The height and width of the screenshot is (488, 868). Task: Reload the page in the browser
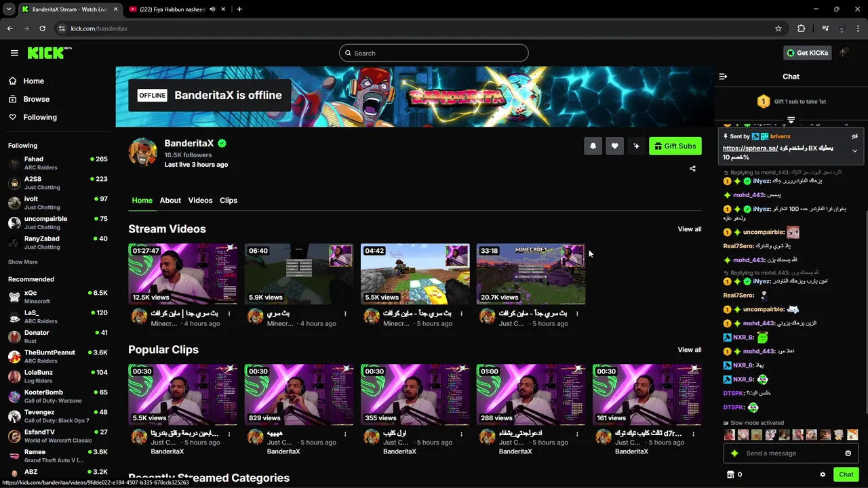(x=42, y=28)
